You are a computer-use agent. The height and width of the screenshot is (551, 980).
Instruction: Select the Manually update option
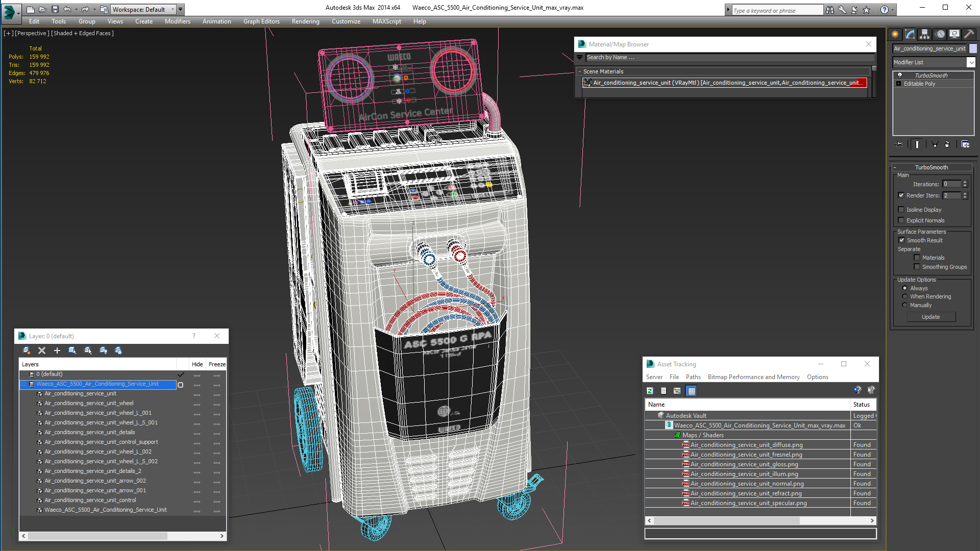(x=905, y=305)
